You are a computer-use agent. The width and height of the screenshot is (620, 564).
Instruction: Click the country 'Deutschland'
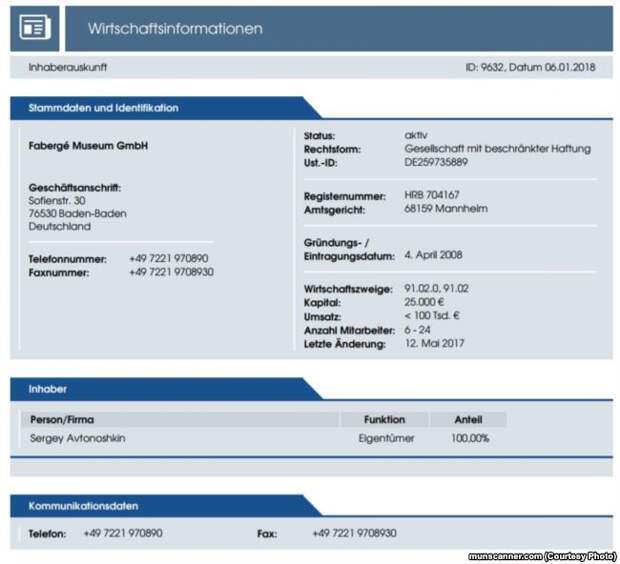60,227
